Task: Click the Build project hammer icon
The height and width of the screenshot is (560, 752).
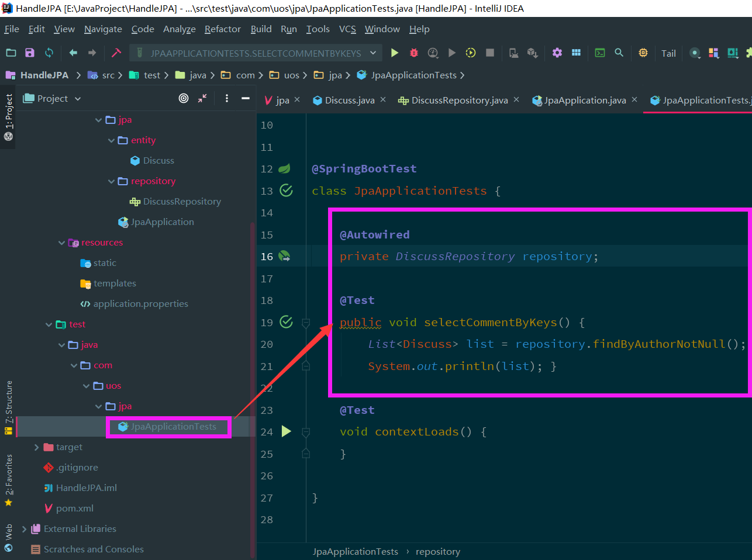Action: pos(116,53)
